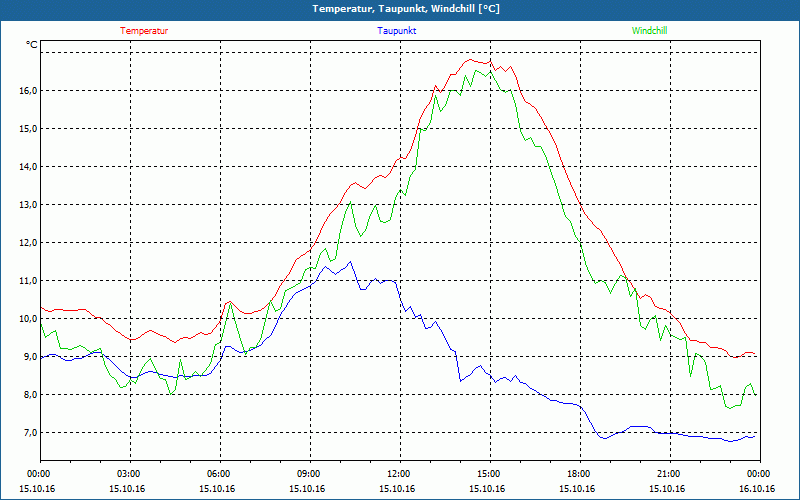Viewport: 800px width, 500px height.
Task: Click the 18:00 time label
Action: point(578,474)
